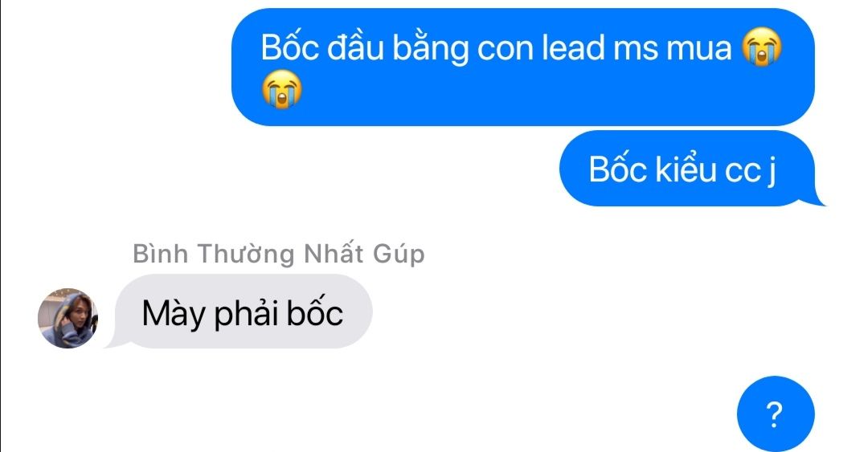Select the "Bốc kiểu cc j" message bubble

pyautogui.click(x=690, y=168)
